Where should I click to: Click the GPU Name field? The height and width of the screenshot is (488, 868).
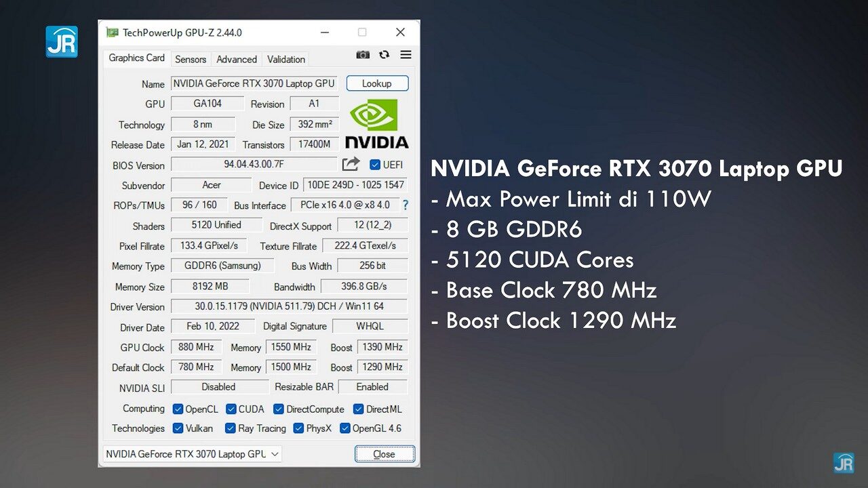coord(254,83)
